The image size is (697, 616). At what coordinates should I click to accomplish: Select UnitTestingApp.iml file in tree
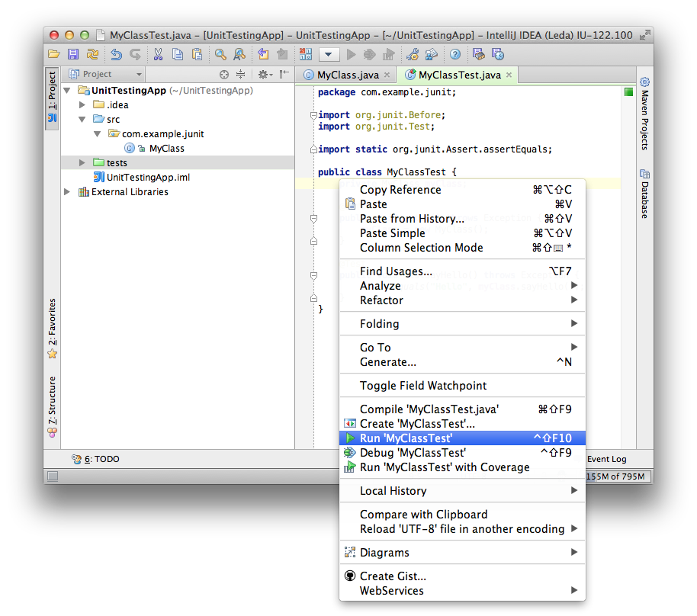[x=148, y=178]
